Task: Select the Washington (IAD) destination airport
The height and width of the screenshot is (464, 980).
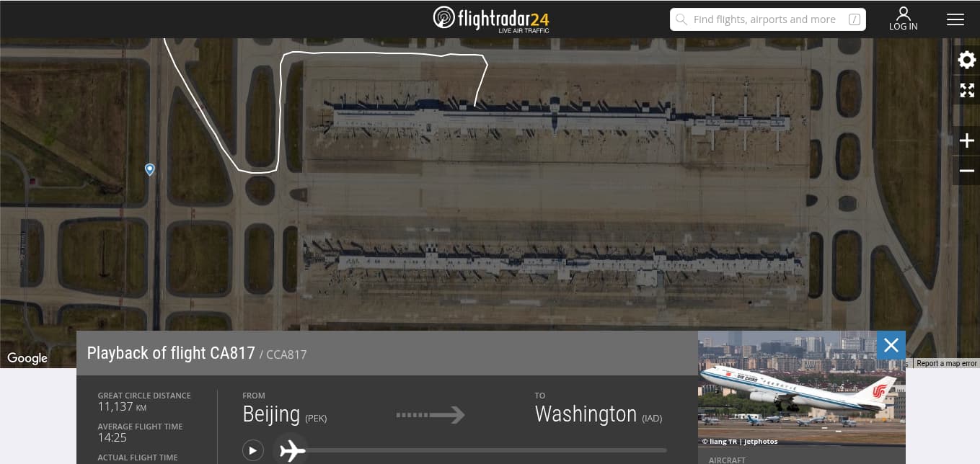Action: point(599,414)
